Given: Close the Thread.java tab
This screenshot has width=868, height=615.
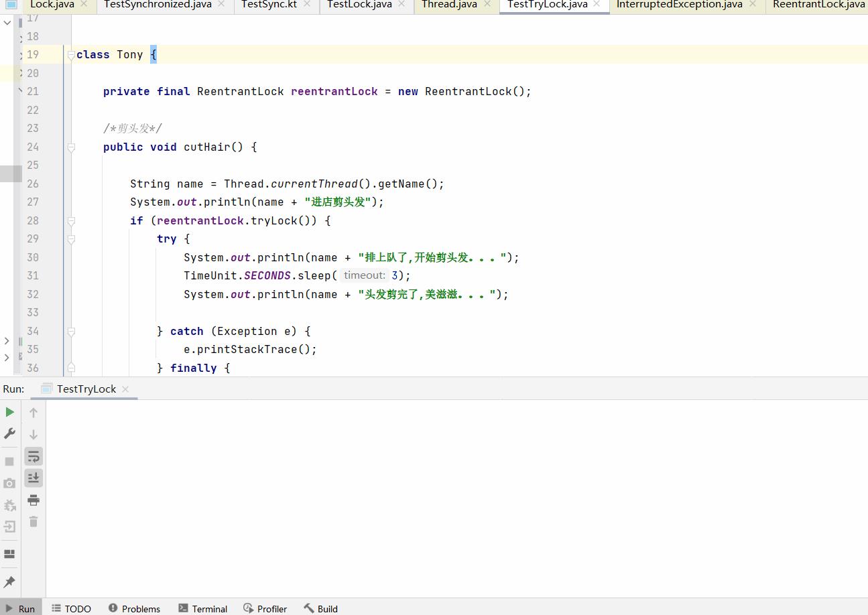Looking at the screenshot, I should 487,4.
